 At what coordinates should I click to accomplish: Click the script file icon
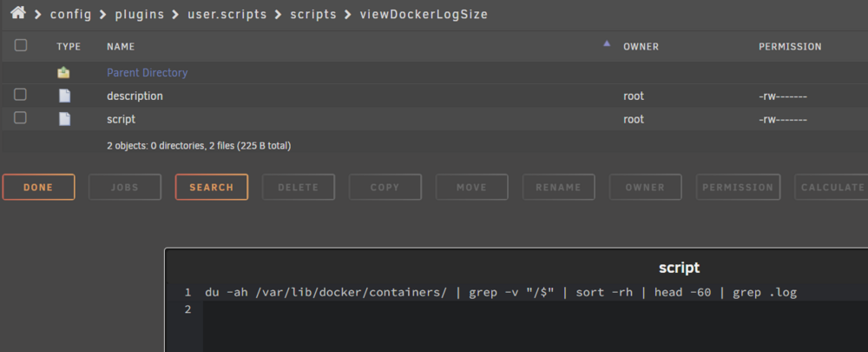[65, 119]
